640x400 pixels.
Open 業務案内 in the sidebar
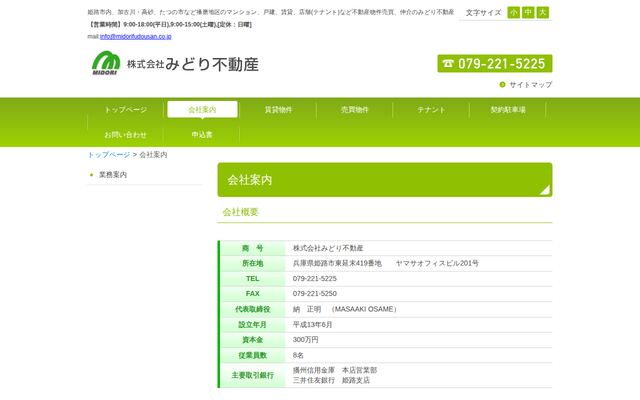(113, 175)
